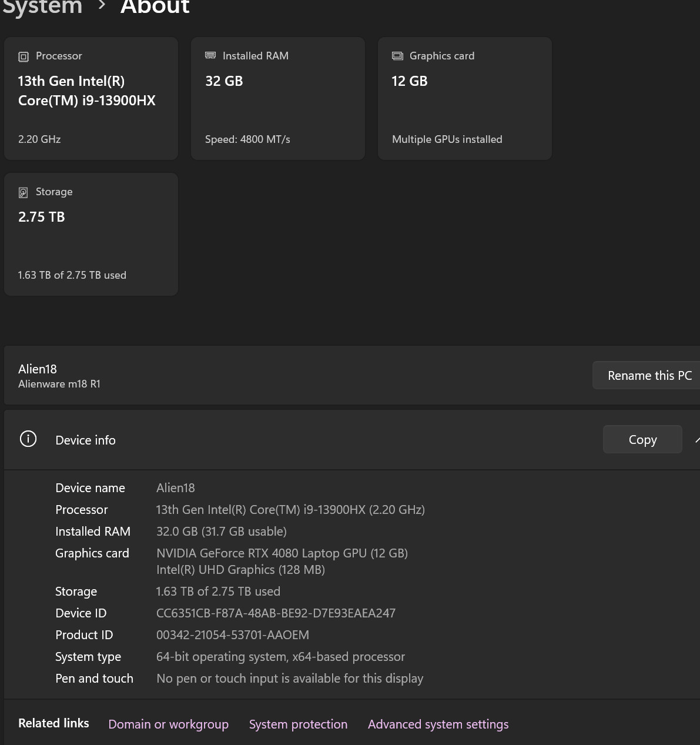Click the Installed RAM memory icon
The image size is (700, 745).
point(210,55)
